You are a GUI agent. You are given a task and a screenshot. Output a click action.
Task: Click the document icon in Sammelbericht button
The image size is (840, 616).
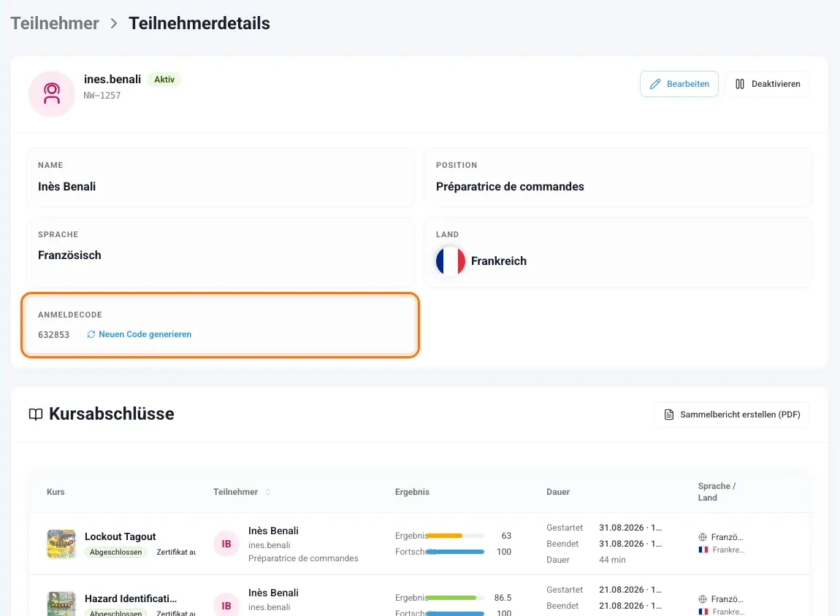click(x=669, y=415)
